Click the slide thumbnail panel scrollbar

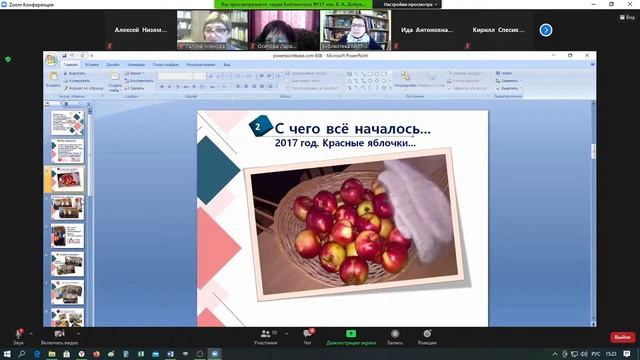(x=90, y=216)
